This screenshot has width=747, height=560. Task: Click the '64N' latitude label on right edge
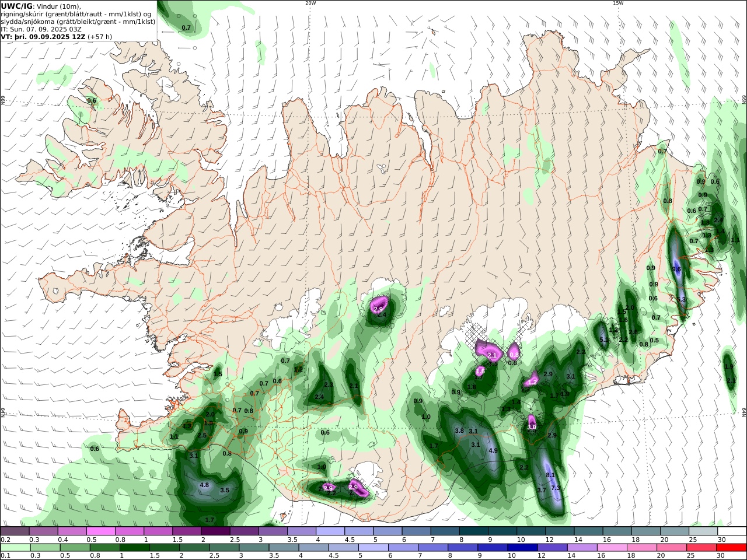[744, 411]
